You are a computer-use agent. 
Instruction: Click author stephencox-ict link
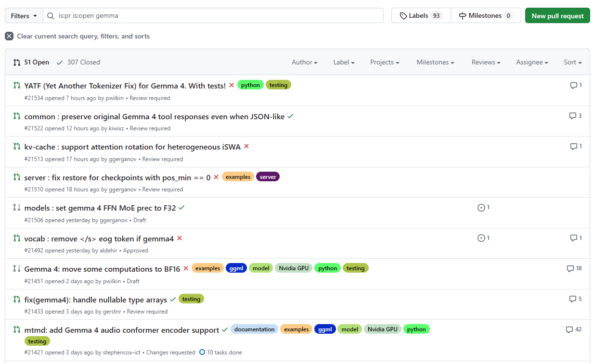122,352
